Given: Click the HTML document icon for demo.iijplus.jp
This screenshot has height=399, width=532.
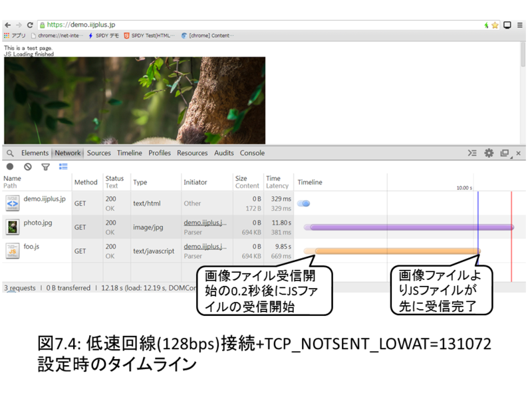Looking at the screenshot, I should [x=13, y=203].
